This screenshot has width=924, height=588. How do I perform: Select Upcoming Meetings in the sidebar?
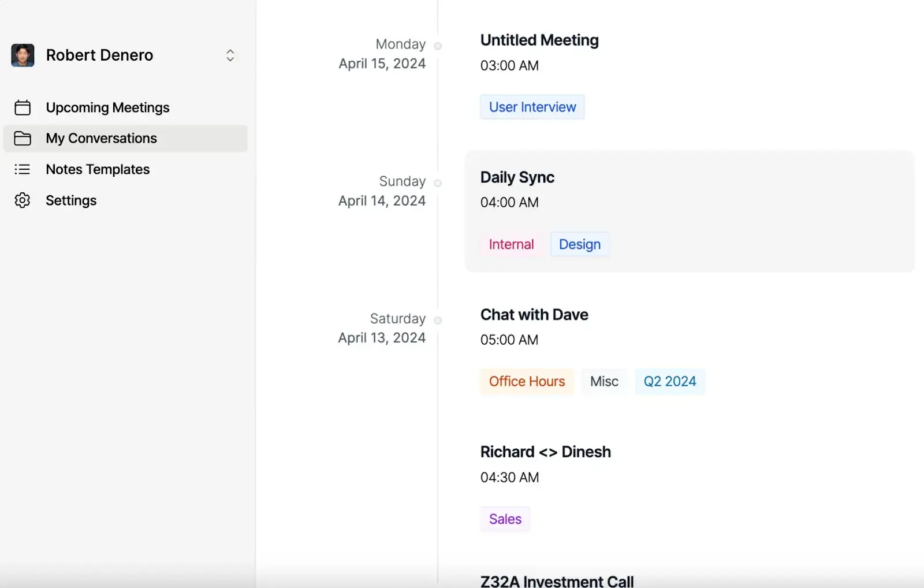(107, 107)
